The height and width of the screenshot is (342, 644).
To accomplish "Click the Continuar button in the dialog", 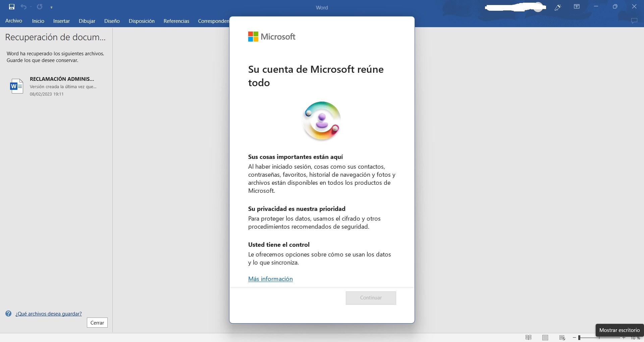I will click(x=371, y=298).
